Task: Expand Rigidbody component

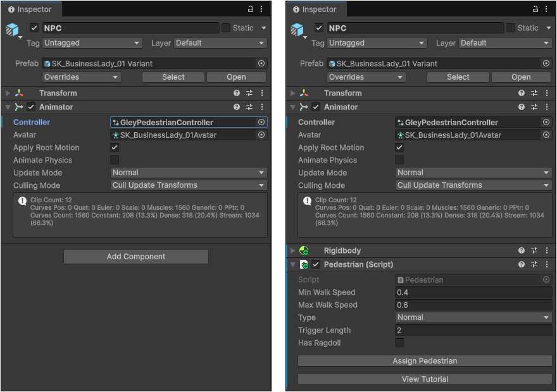Action: 292,250
